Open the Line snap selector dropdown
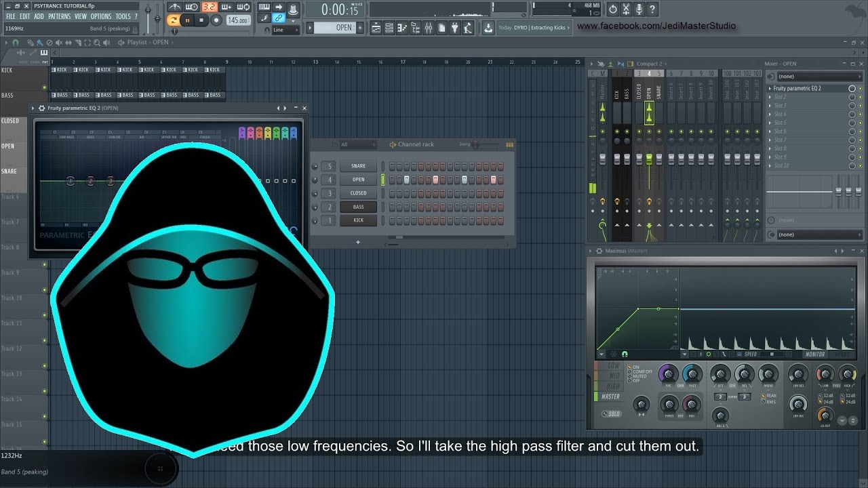868x488 pixels. [x=285, y=30]
